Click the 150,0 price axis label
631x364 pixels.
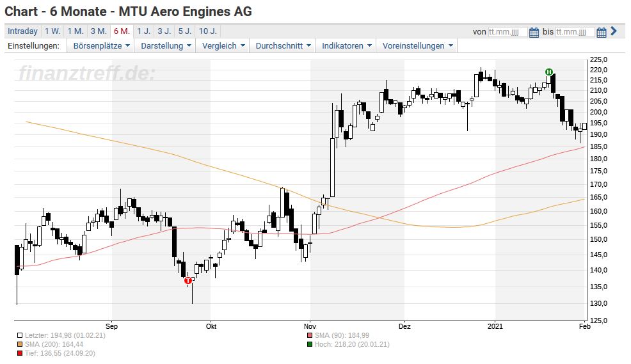pyautogui.click(x=598, y=240)
